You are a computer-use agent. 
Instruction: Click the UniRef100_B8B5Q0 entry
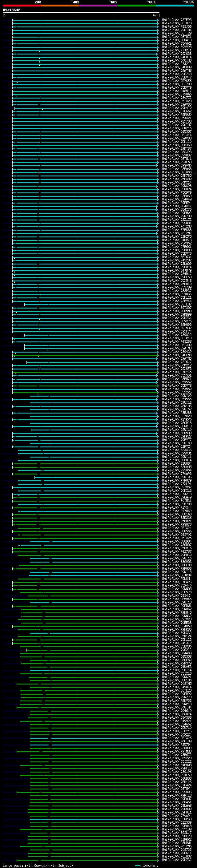(177, 433)
